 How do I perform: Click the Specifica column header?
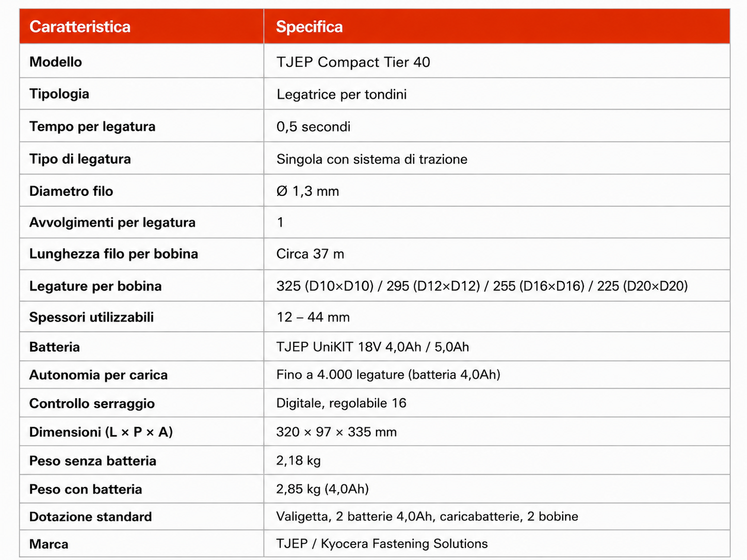pos(309,27)
